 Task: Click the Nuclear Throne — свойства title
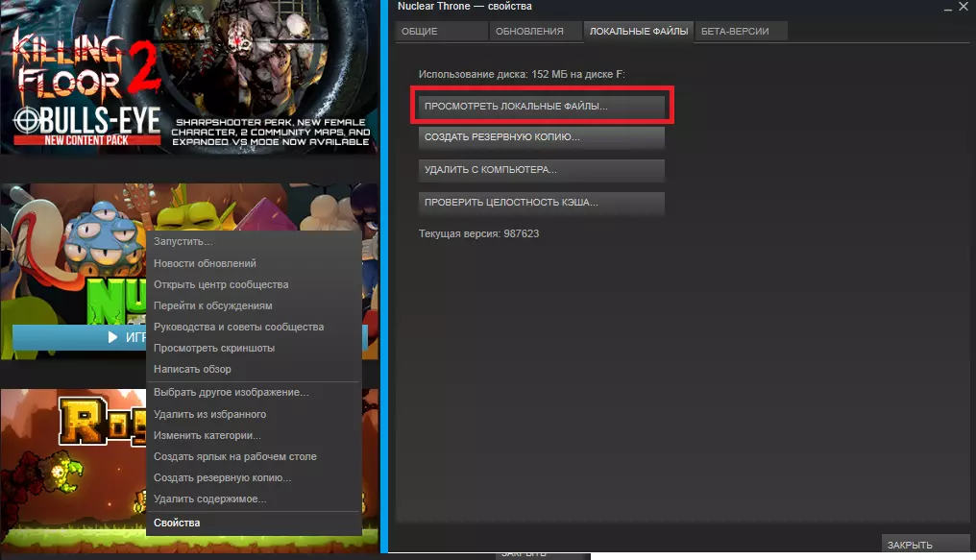464,6
